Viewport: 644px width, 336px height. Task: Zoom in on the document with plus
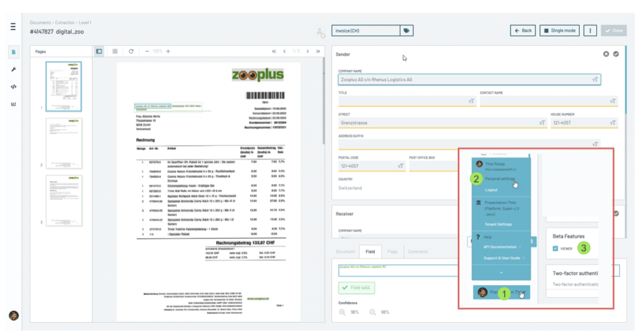pyautogui.click(x=168, y=51)
